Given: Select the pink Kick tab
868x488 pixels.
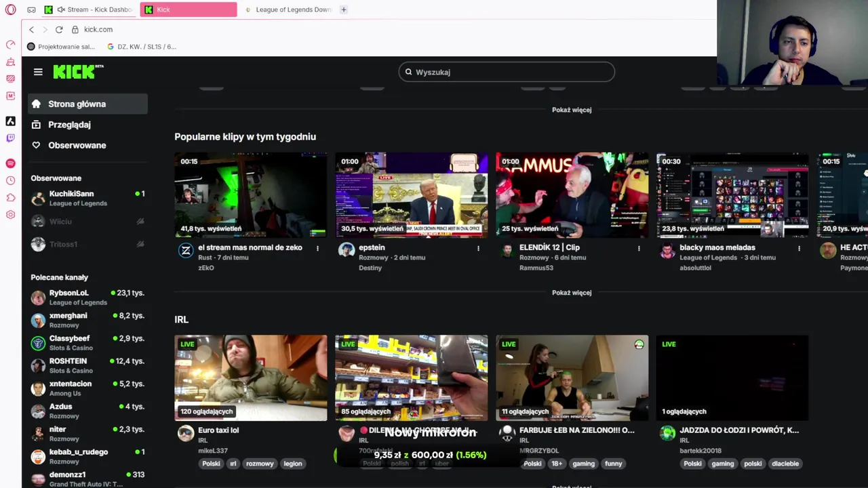Looking at the screenshot, I should (189, 9).
